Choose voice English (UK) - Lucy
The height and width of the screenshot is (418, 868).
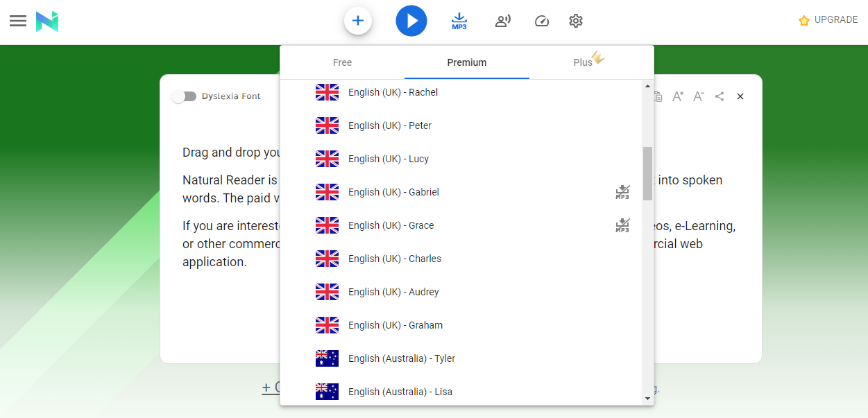(x=461, y=159)
